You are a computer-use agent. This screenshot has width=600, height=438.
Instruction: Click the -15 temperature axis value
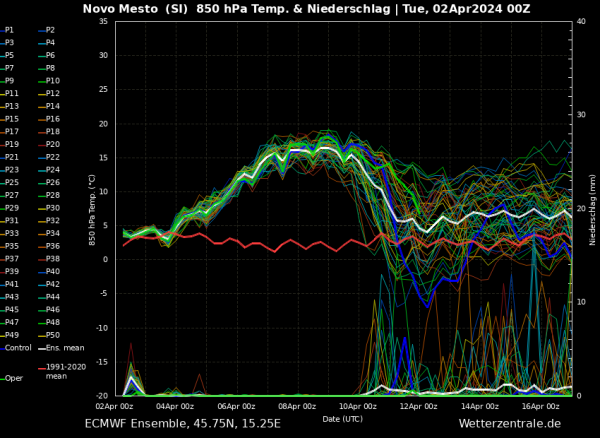click(102, 362)
